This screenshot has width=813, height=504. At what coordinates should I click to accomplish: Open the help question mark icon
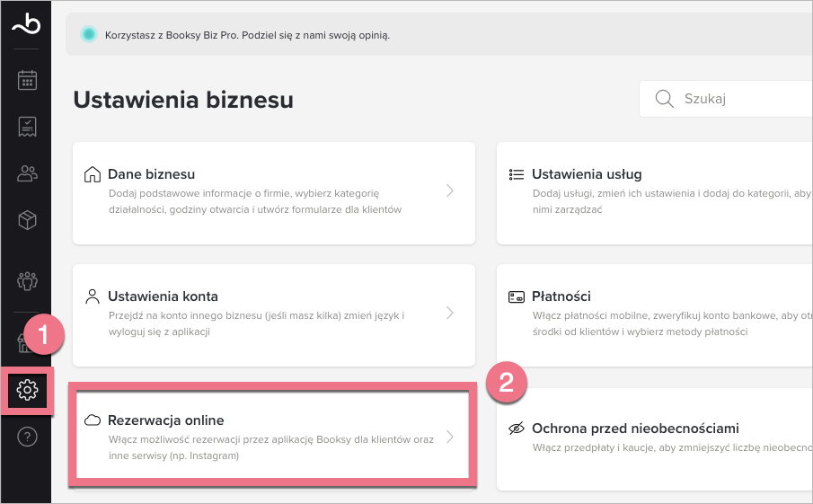point(27,438)
